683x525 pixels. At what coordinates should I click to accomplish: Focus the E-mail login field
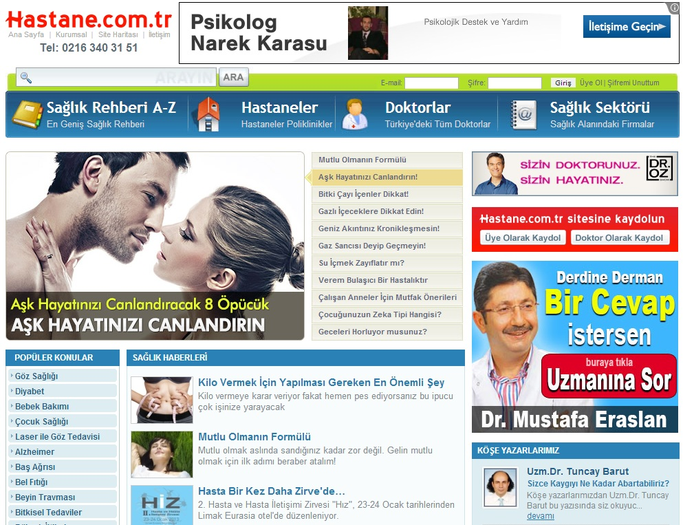tap(431, 83)
